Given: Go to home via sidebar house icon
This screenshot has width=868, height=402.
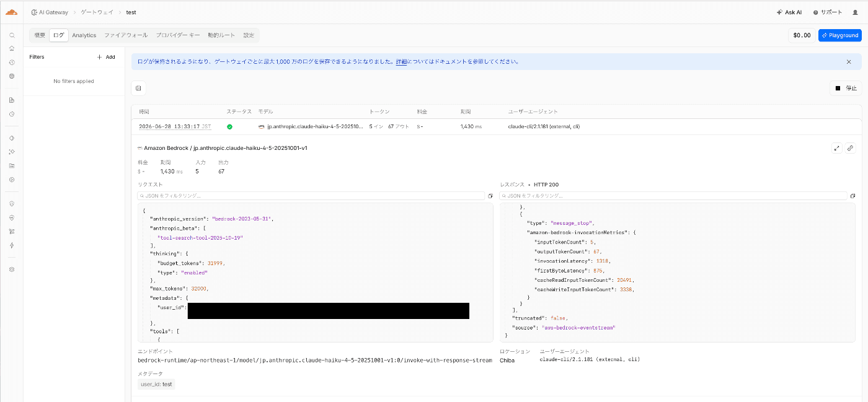Looking at the screenshot, I should [12, 48].
